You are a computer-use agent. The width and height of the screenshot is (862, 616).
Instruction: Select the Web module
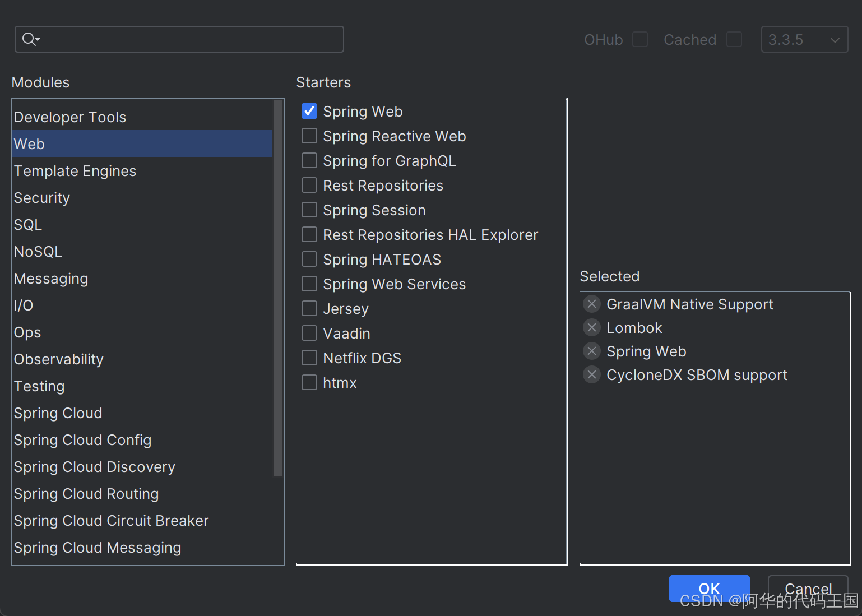(142, 143)
